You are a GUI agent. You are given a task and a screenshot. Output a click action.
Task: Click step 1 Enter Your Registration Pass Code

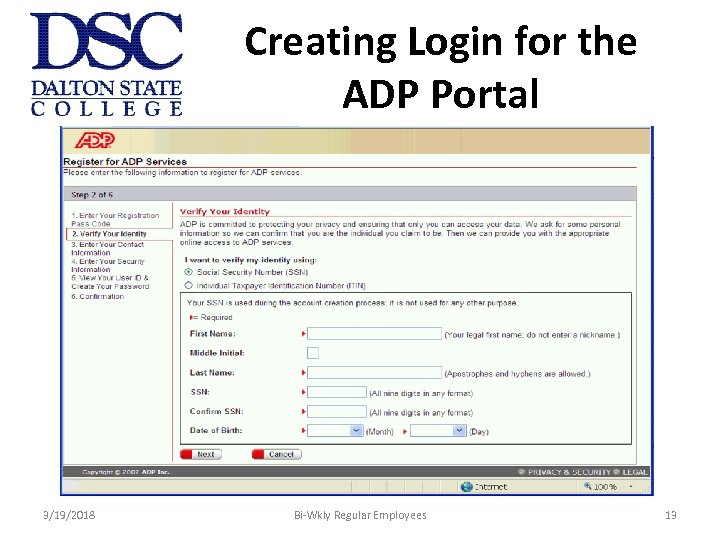(115, 219)
